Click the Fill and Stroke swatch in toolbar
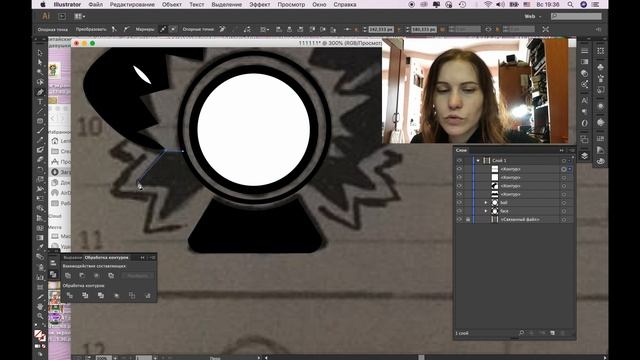 click(x=40, y=336)
